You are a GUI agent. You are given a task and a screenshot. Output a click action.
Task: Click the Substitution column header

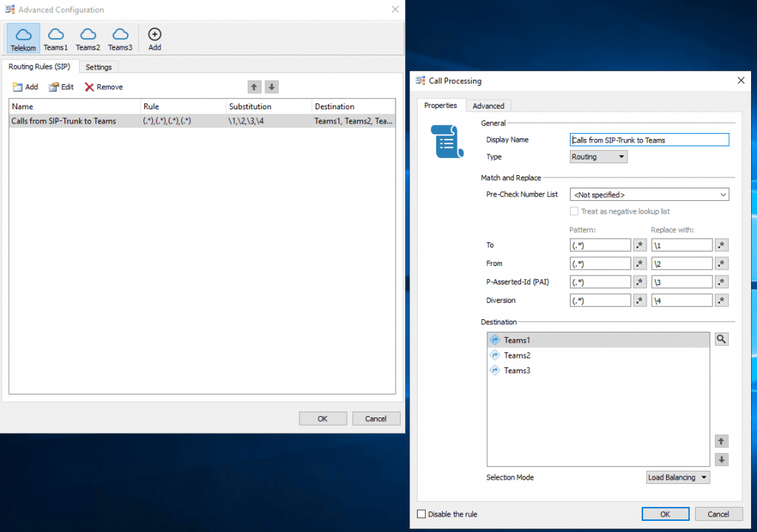tap(269, 106)
